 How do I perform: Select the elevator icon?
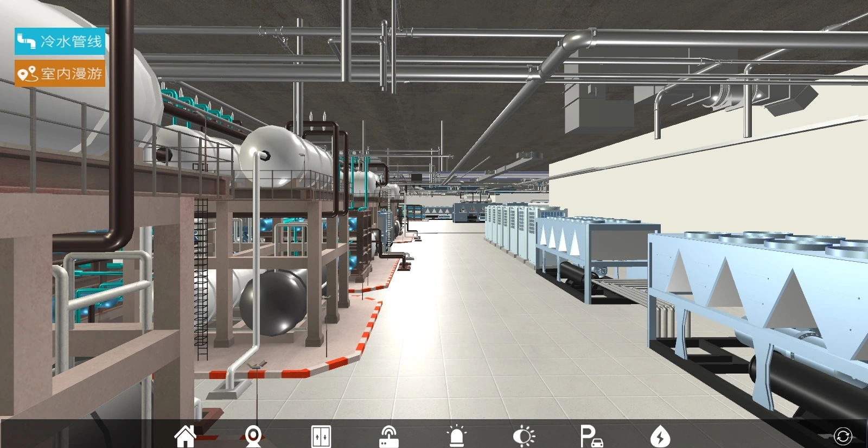click(321, 437)
